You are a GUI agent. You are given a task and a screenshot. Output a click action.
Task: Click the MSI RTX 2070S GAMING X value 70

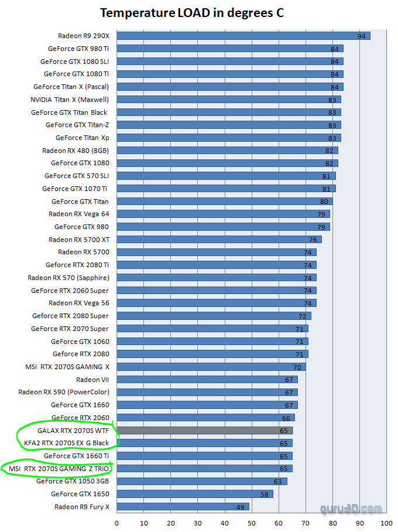(297, 367)
